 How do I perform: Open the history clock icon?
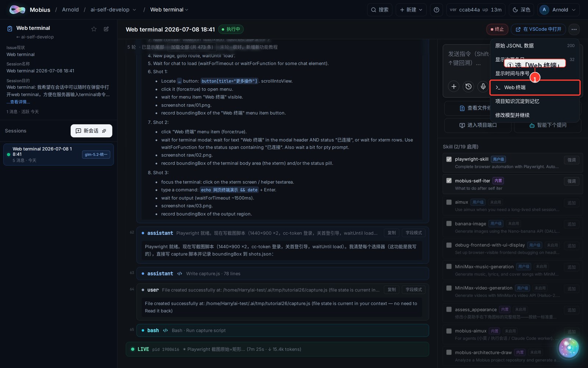click(x=469, y=86)
